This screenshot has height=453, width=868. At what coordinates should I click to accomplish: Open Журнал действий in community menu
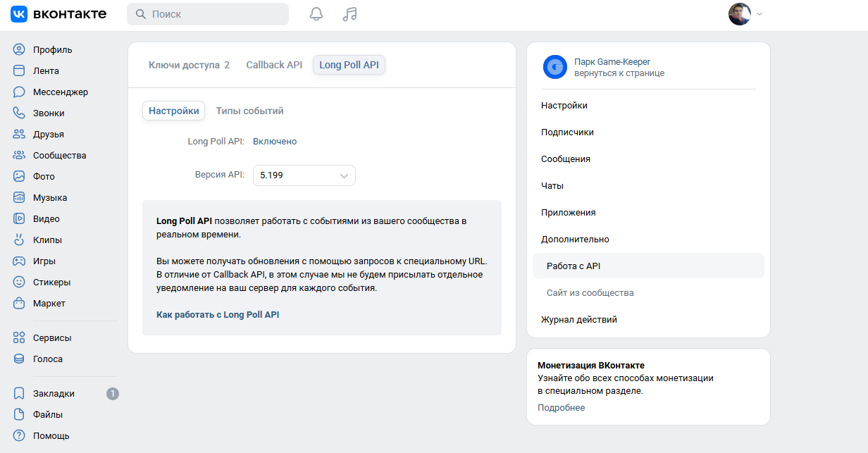[x=579, y=320]
